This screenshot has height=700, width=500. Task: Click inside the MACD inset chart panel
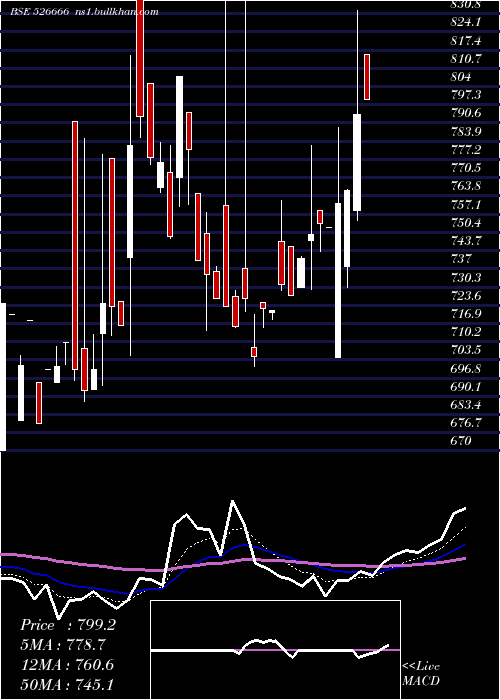pos(275,650)
